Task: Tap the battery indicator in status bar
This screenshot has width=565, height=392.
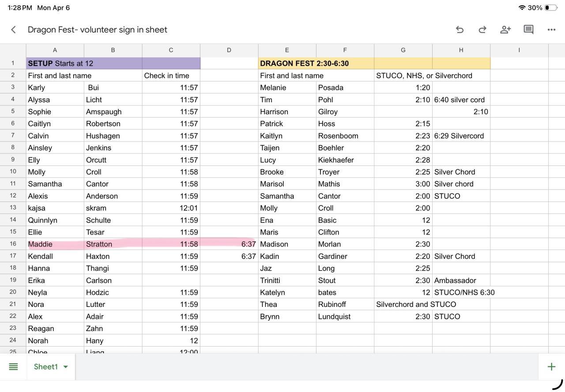Action: tap(550, 7)
